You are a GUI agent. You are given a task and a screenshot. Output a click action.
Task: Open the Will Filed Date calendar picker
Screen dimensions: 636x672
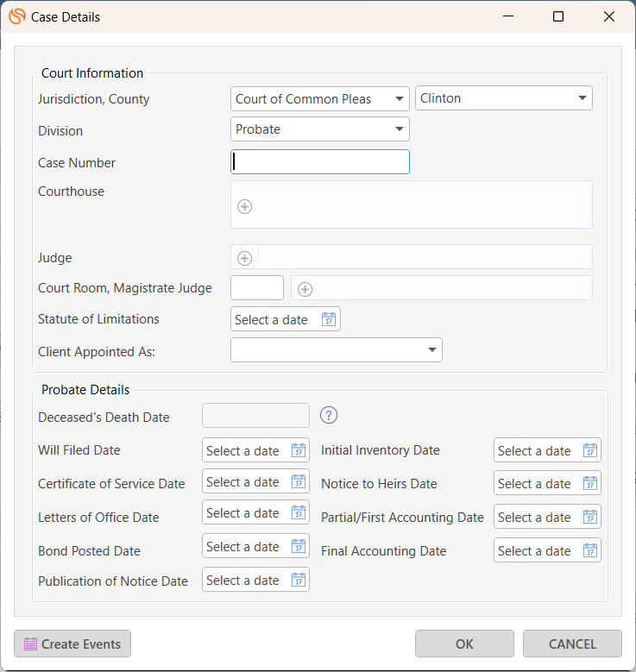coord(299,450)
